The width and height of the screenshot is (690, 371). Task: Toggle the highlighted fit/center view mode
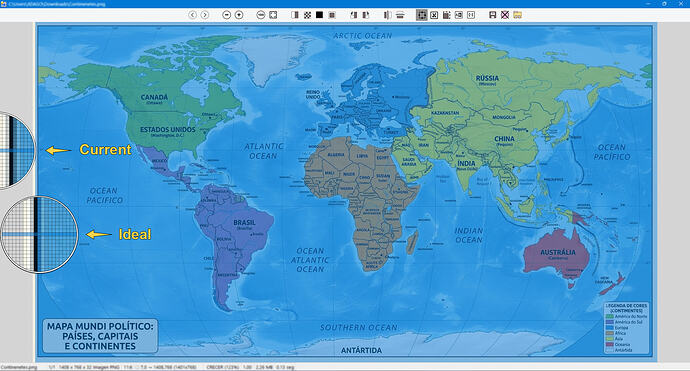pyautogui.click(x=422, y=15)
